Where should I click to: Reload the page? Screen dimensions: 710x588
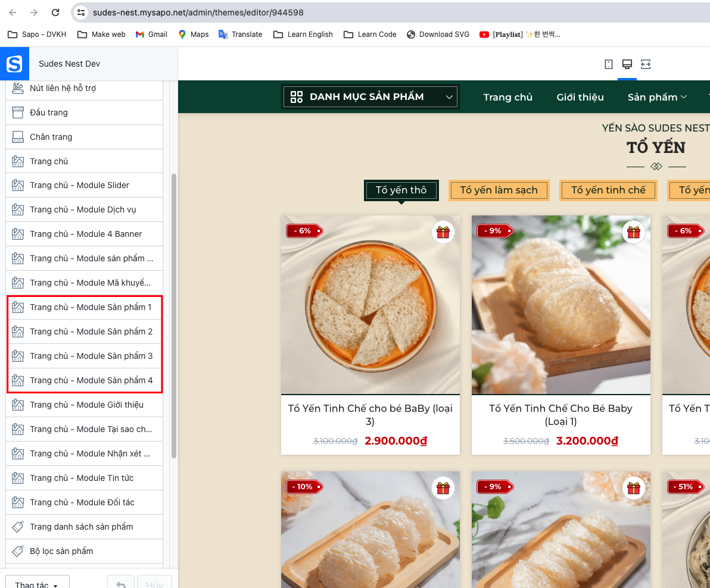click(55, 12)
